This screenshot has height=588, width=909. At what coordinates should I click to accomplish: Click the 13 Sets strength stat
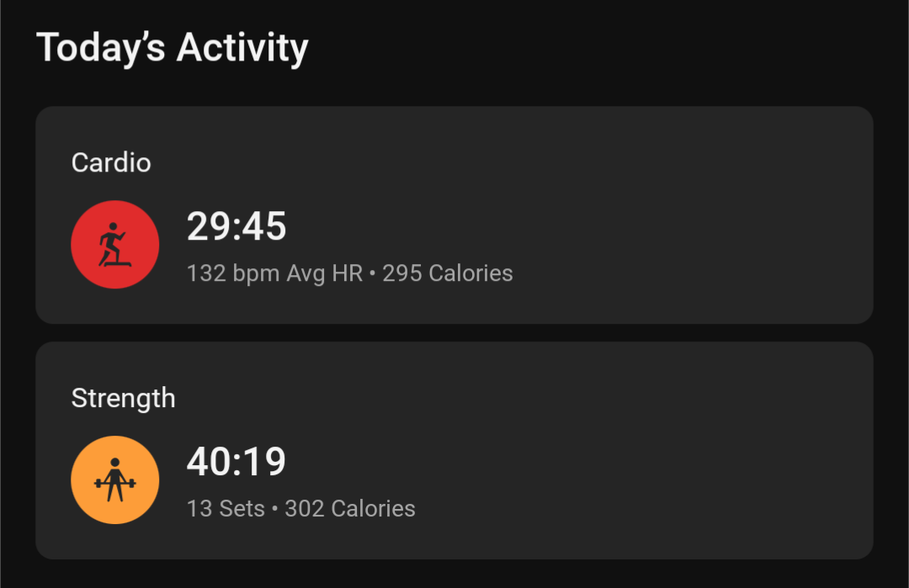click(x=226, y=509)
